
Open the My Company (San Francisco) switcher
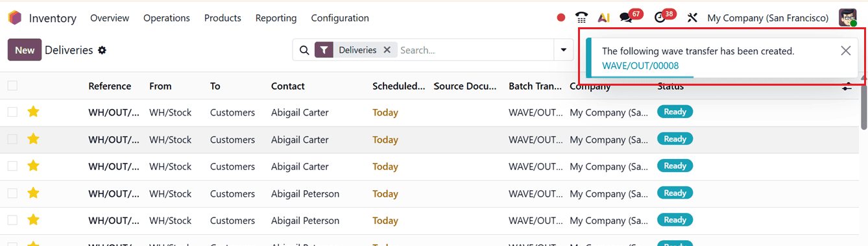(768, 18)
